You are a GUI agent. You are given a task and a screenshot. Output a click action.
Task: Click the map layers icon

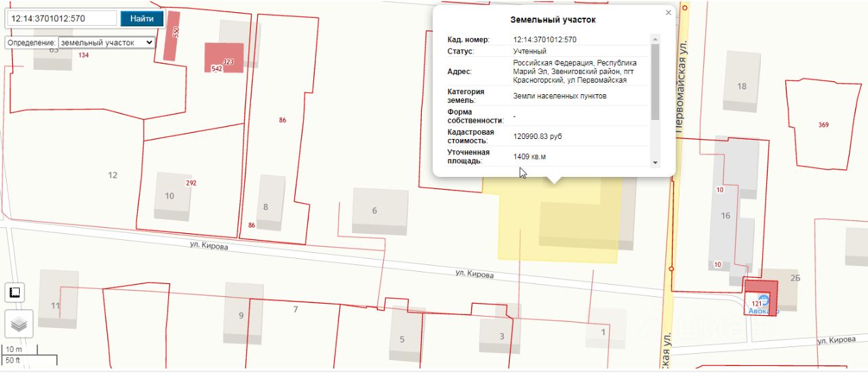[19, 323]
